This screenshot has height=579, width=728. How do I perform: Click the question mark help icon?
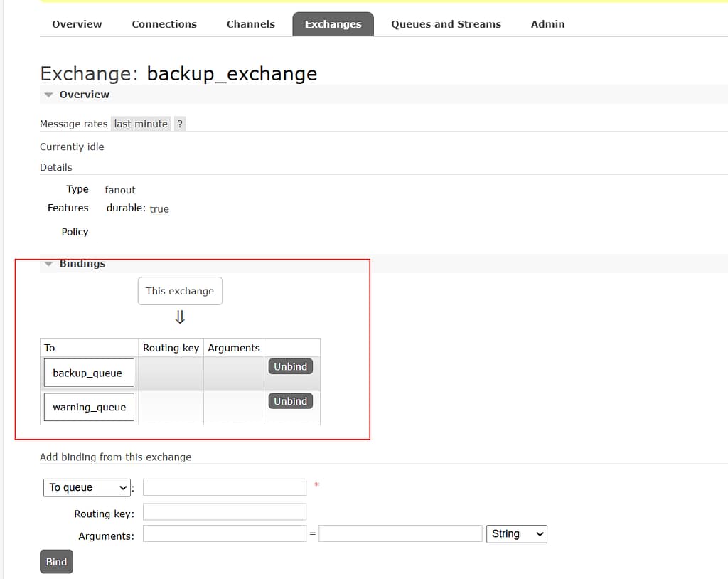tap(180, 124)
